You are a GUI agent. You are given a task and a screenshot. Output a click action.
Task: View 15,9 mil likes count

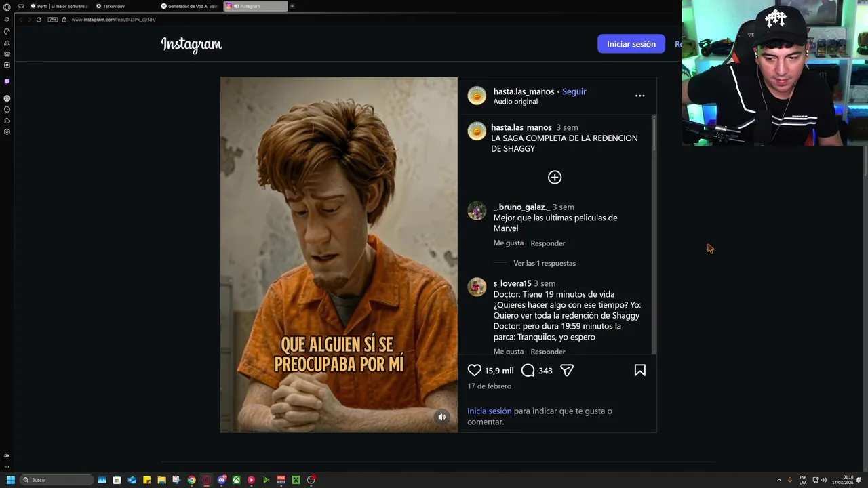(x=499, y=371)
